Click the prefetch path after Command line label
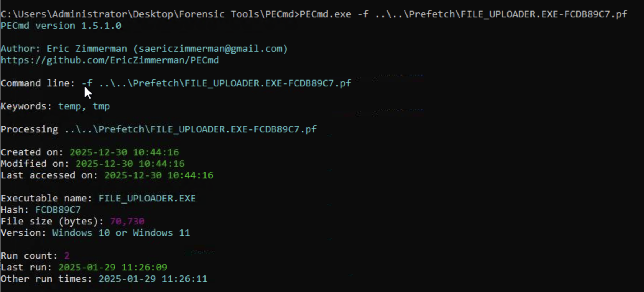Viewport: 644px width, 292px height. 225,83
